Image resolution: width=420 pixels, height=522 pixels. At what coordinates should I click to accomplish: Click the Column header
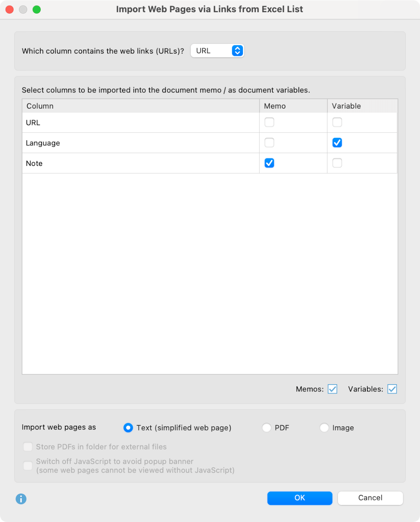click(x=141, y=106)
